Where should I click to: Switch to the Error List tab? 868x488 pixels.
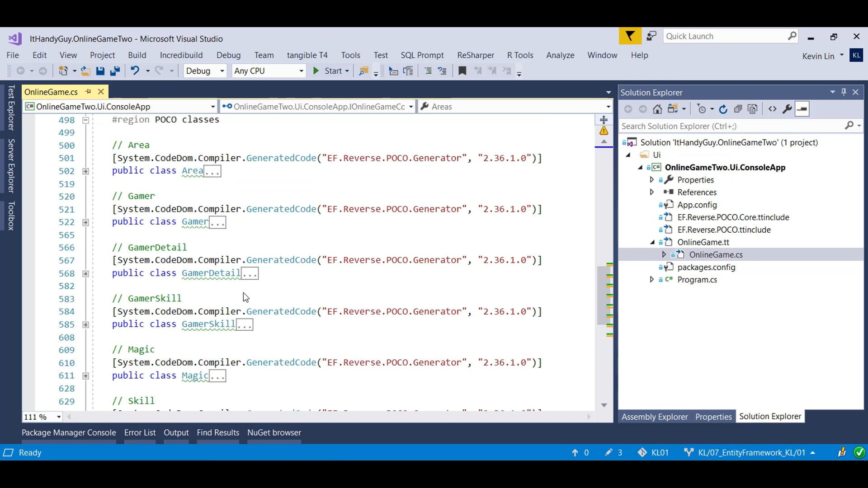click(140, 432)
